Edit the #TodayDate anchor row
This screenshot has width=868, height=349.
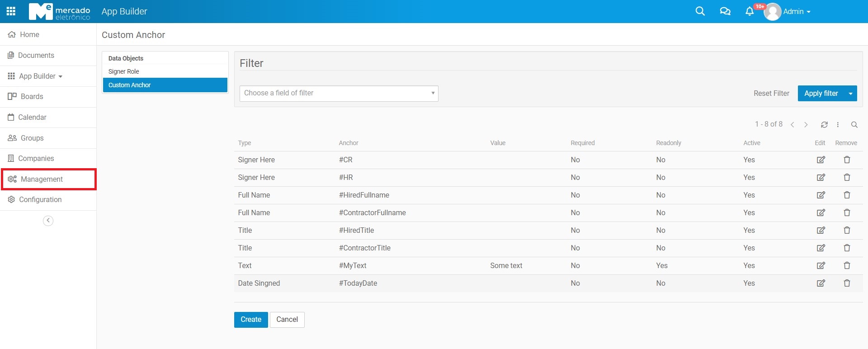coord(821,283)
